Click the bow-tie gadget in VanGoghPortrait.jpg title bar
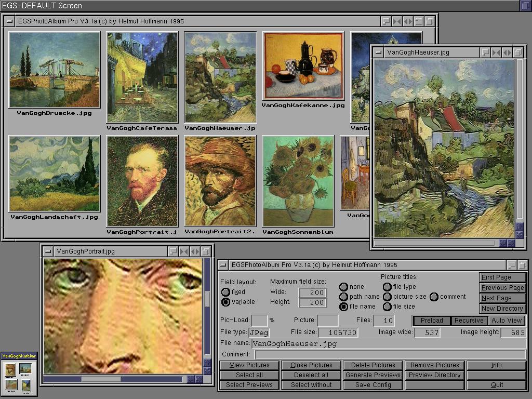This screenshot has width=532, height=399. tap(184, 251)
